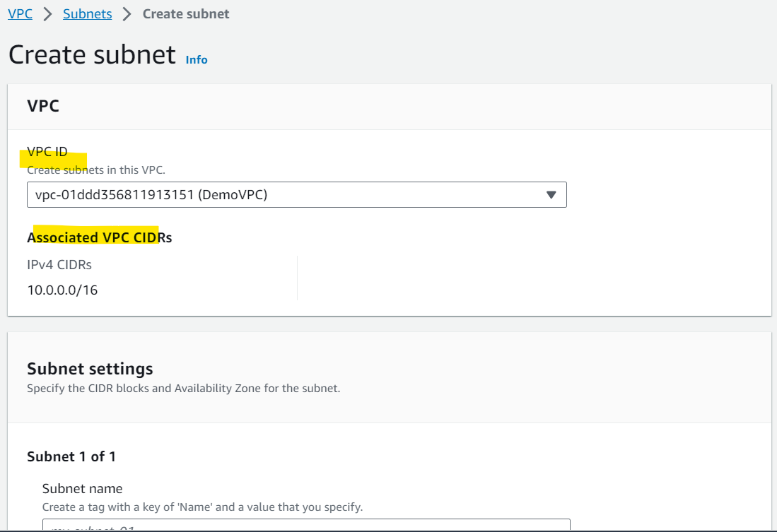This screenshot has width=777, height=532.
Task: Select the 10.0.0.0/16 CIDR value
Action: click(x=62, y=290)
